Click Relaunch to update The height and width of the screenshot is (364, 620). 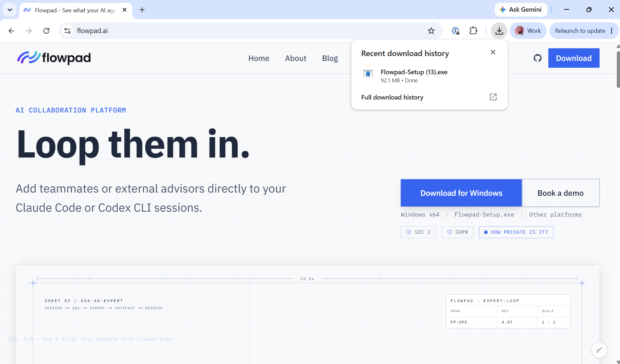tap(580, 31)
